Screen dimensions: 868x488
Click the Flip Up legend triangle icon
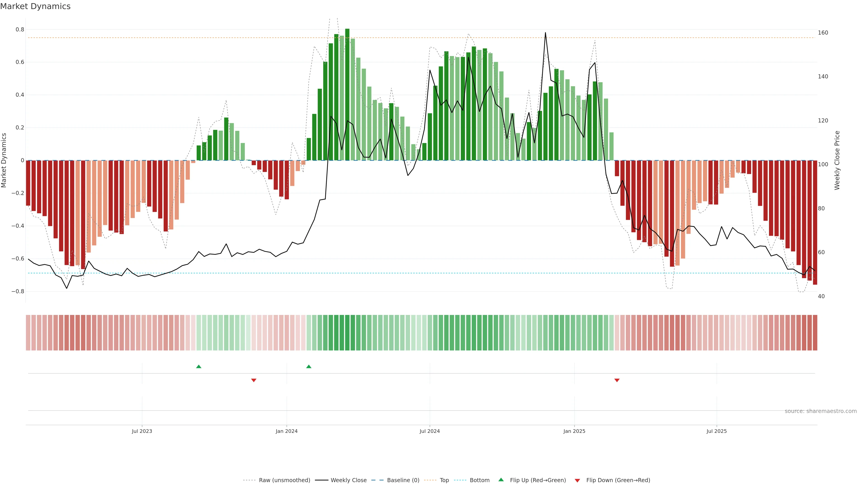(x=501, y=480)
